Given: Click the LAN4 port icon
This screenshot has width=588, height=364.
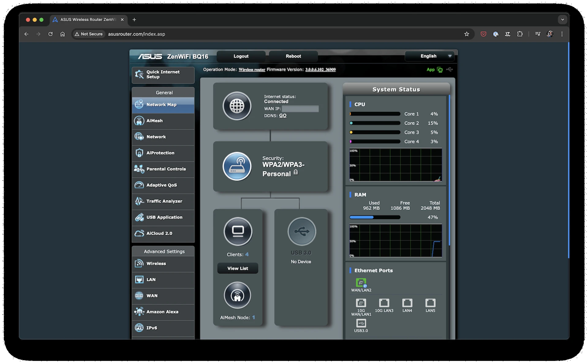Looking at the screenshot, I should (407, 303).
